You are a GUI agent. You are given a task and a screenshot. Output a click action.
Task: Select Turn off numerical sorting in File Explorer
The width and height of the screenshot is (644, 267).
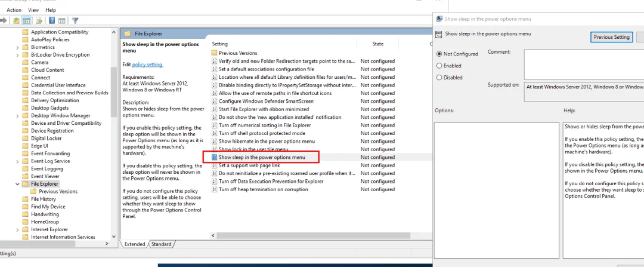[265, 125]
